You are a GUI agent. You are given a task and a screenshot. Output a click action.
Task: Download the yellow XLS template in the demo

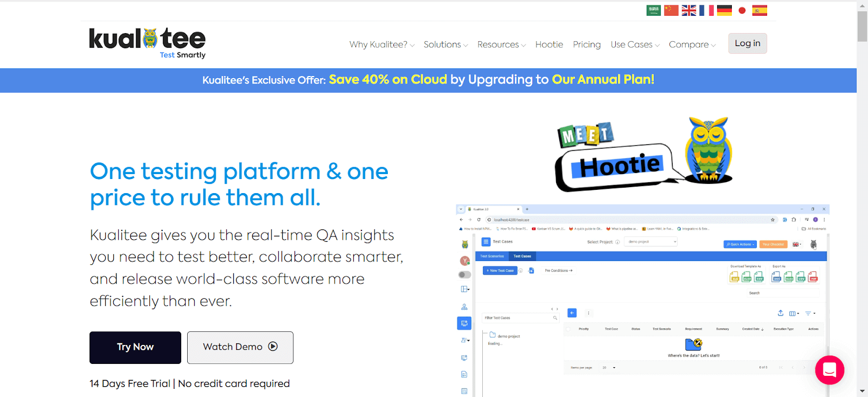(735, 277)
